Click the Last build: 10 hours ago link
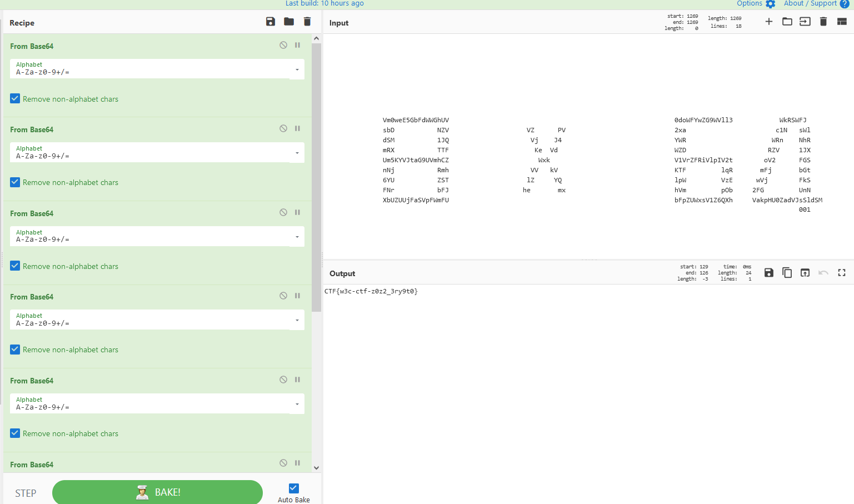854x504 pixels. point(324,3)
